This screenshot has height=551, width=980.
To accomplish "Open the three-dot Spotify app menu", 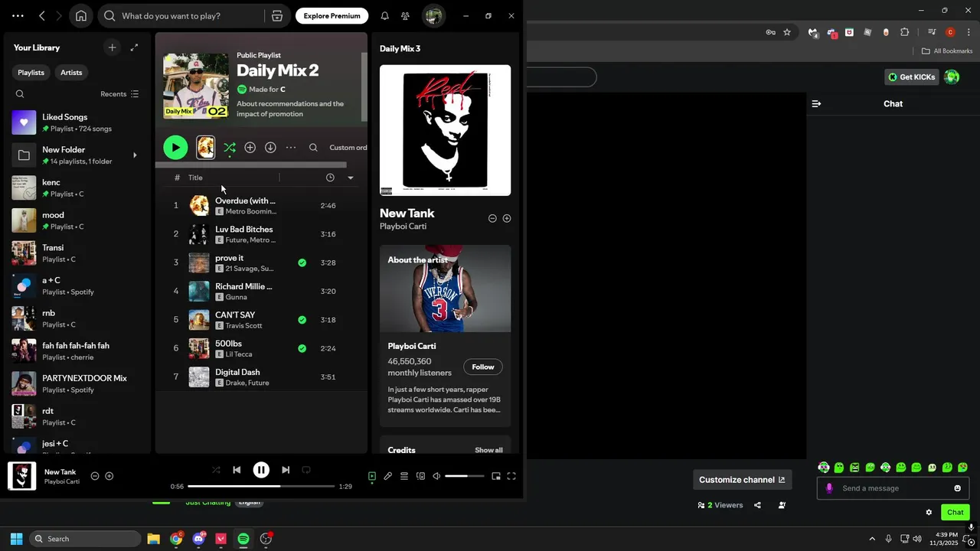I will (x=18, y=15).
